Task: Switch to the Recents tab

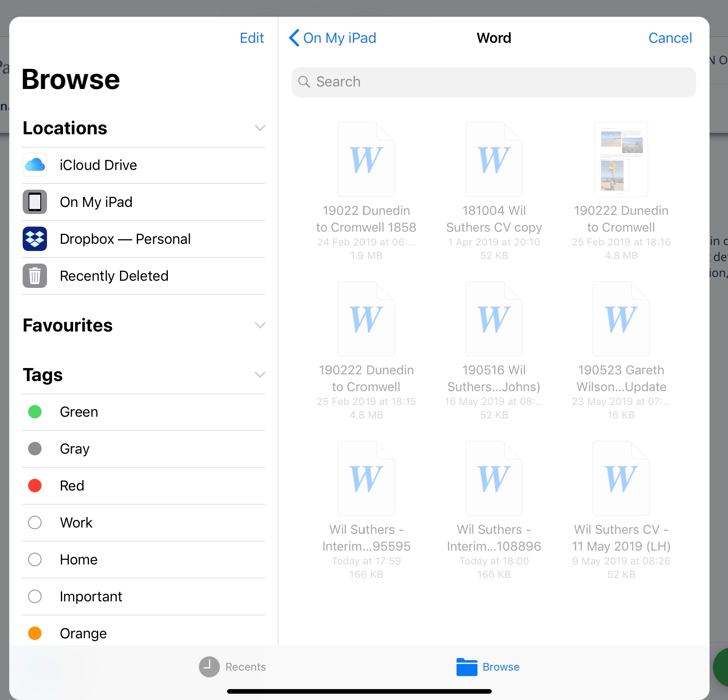Action: (232, 667)
